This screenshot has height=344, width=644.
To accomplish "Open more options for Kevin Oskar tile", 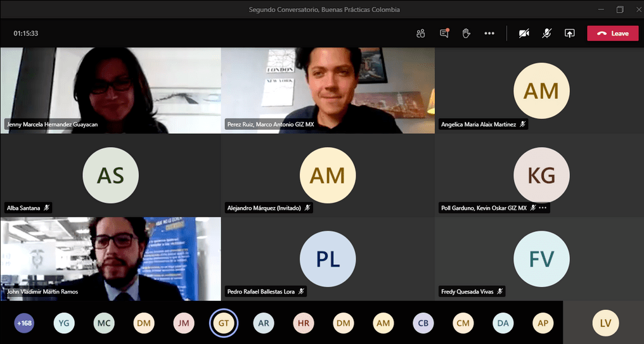I will click(543, 208).
